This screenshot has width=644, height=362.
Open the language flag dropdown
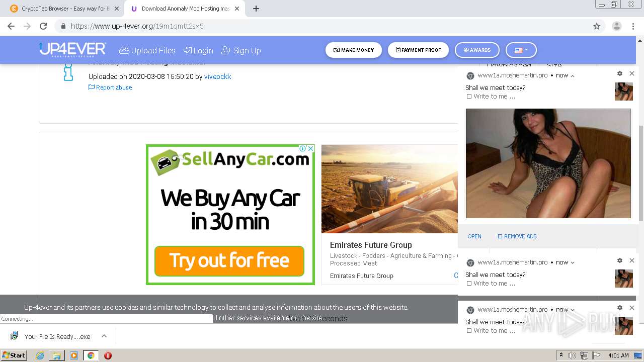pyautogui.click(x=521, y=50)
